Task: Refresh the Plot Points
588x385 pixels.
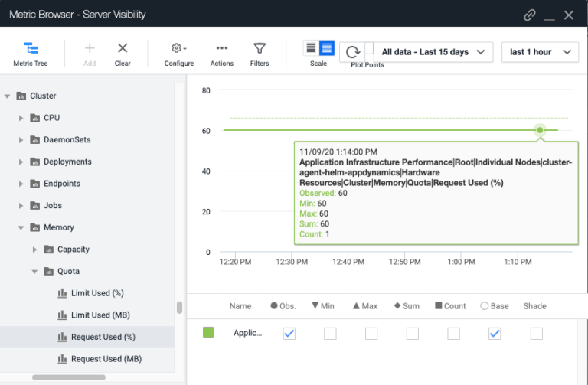Action: coord(353,52)
